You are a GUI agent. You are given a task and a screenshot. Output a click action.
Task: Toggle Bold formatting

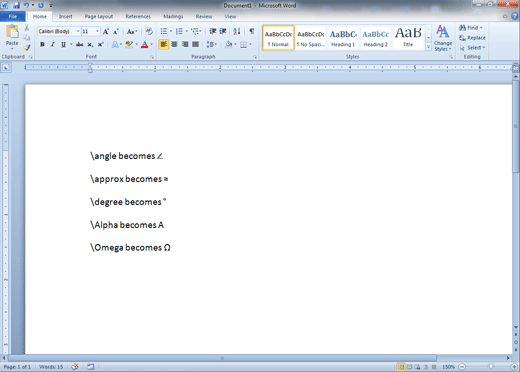pyautogui.click(x=42, y=44)
